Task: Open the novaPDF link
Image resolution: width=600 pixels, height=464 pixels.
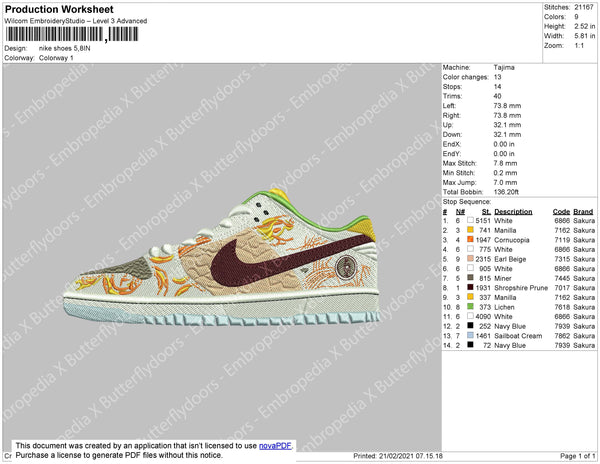Action: 275,446
